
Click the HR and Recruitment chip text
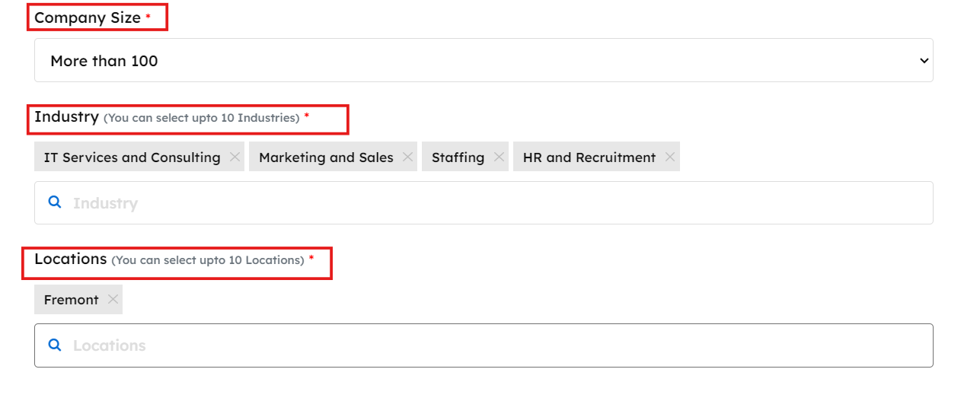(x=589, y=158)
